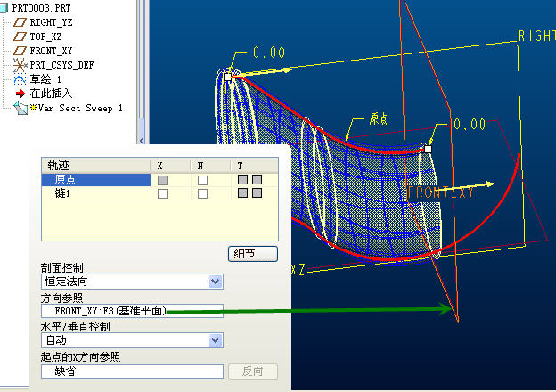Toggle first T checkbox for 链1 row
This screenshot has width=556, height=392.
pos(242,193)
